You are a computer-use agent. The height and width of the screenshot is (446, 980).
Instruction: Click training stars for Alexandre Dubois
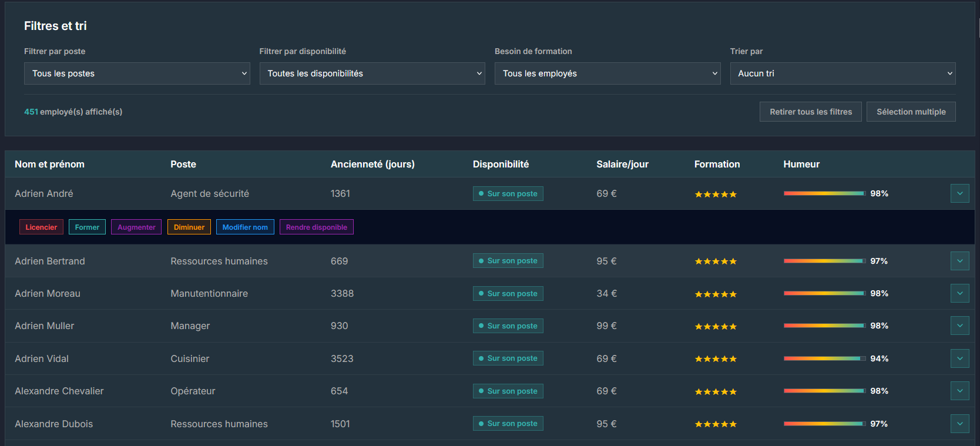coord(716,424)
